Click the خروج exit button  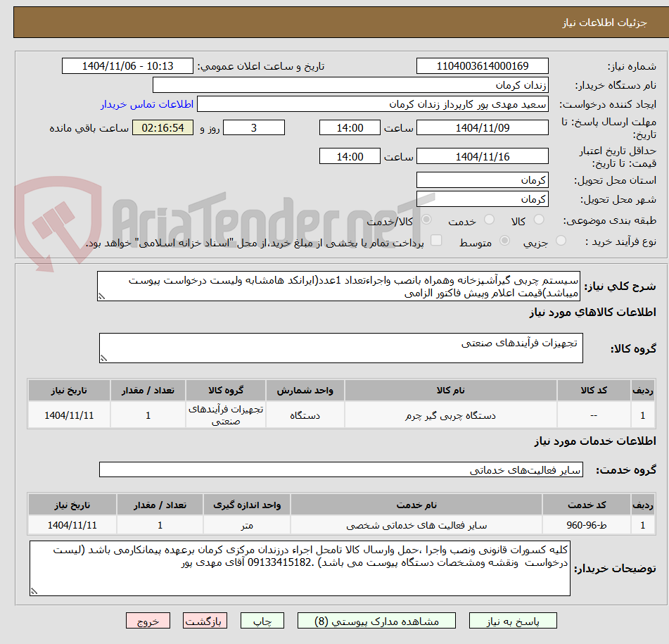pyautogui.click(x=148, y=621)
